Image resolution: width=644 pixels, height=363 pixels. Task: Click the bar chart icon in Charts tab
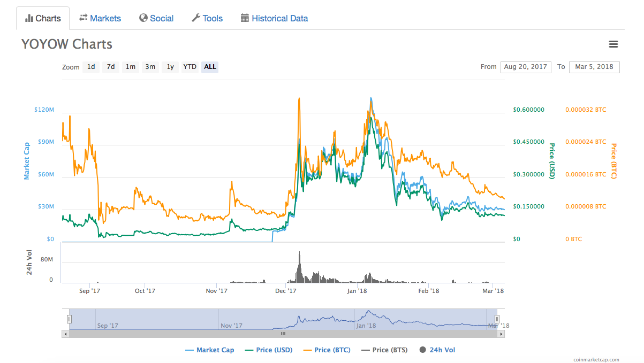pyautogui.click(x=29, y=18)
